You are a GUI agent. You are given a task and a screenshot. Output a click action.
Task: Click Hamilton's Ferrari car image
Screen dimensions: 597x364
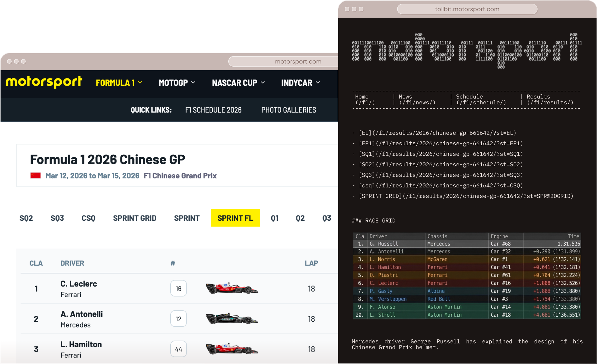point(232,349)
